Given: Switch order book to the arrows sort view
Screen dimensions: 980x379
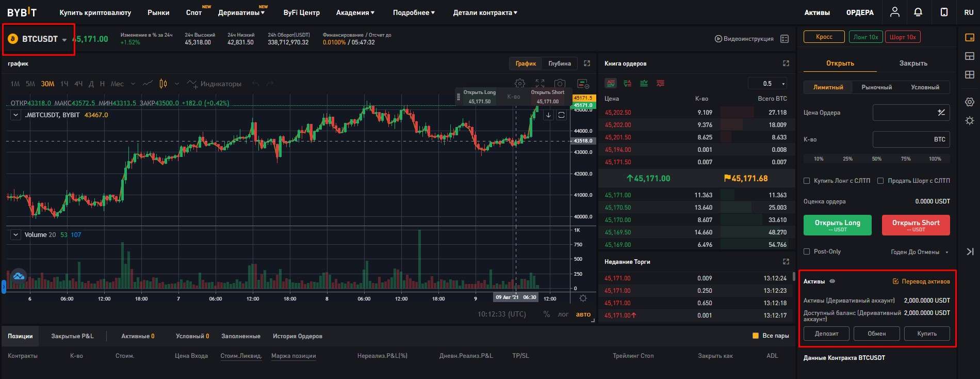Looking at the screenshot, I should [x=628, y=83].
